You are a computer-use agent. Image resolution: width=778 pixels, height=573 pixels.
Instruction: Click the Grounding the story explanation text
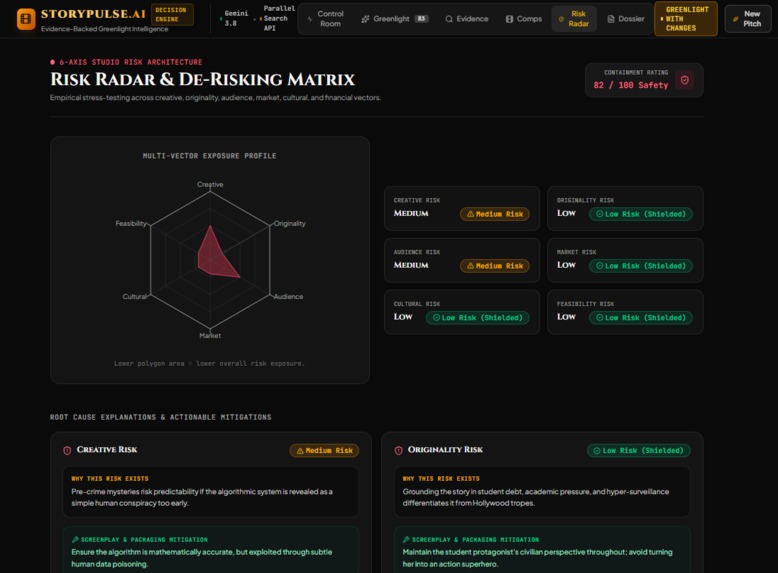click(536, 497)
